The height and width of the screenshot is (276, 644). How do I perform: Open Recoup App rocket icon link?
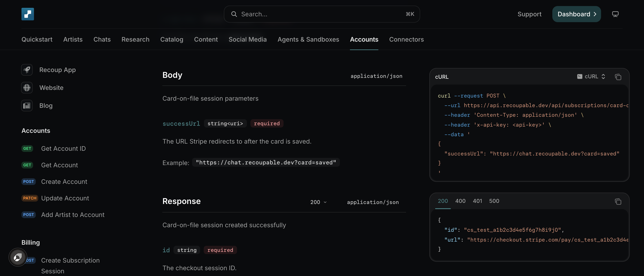(x=27, y=70)
